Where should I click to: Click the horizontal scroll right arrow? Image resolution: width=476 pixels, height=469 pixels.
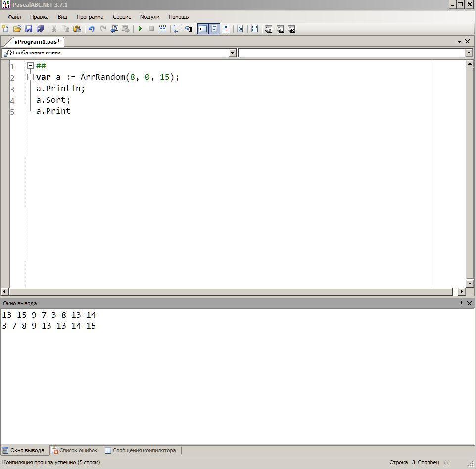point(462,291)
